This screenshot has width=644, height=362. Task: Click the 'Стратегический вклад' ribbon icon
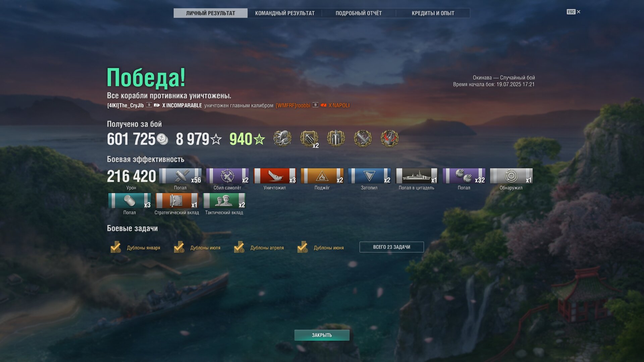pos(177,201)
